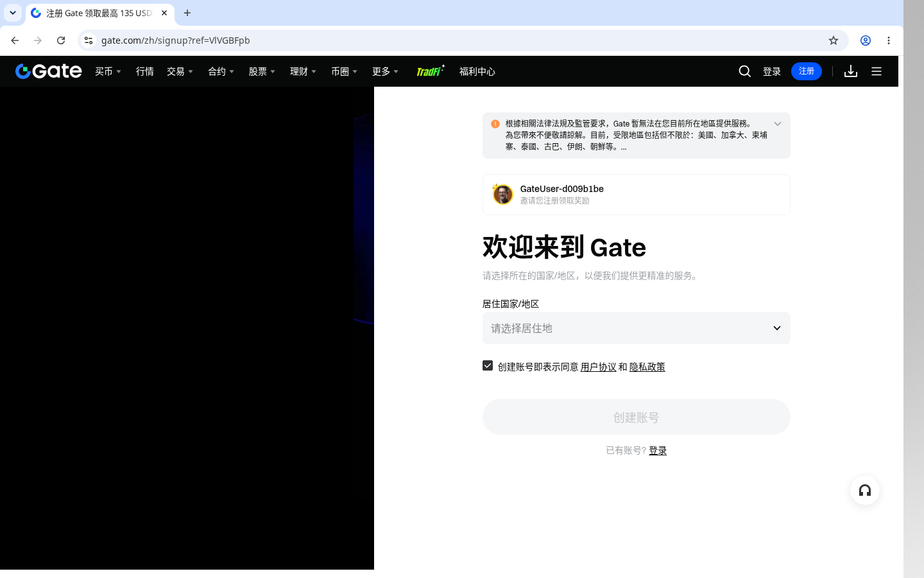
Task: Open a new browser tab
Action: (187, 13)
